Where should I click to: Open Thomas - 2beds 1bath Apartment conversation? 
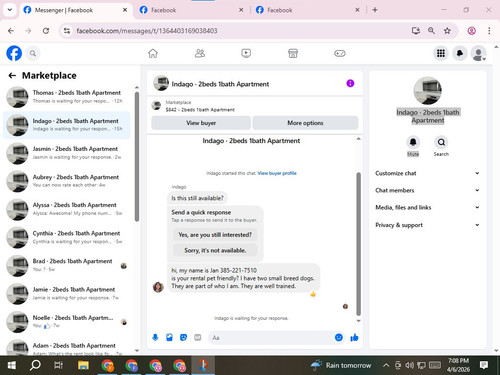click(x=67, y=97)
